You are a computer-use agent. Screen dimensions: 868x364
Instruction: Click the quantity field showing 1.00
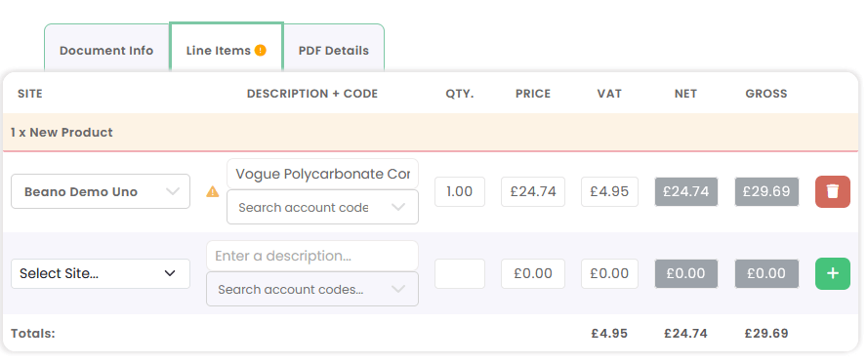click(x=460, y=191)
